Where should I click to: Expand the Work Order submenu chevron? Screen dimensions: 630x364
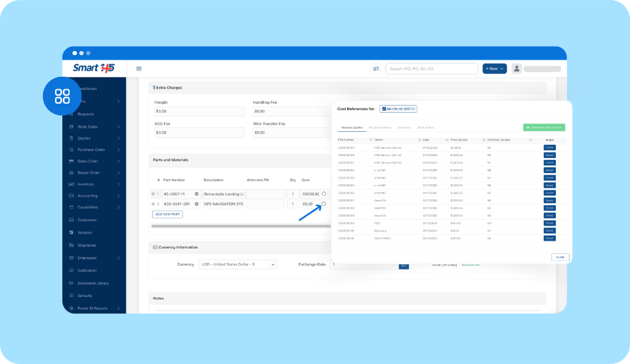coord(119,127)
